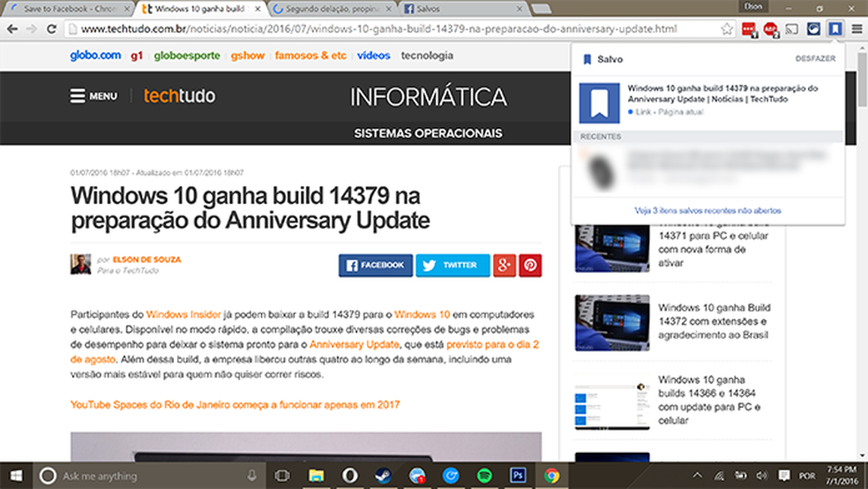Click the techtudo logo
The width and height of the screenshot is (868, 489).
coord(179,96)
